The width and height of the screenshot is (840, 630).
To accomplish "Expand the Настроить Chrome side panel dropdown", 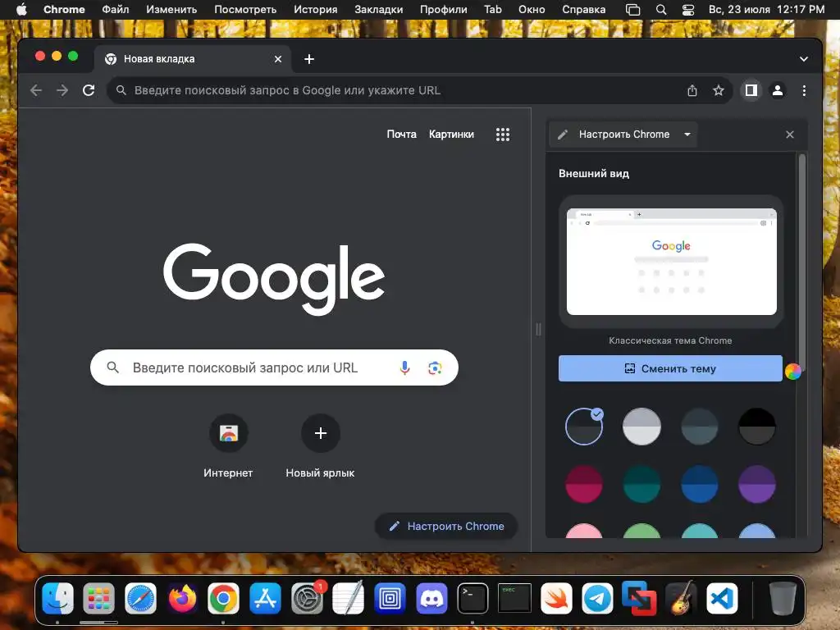I will click(x=687, y=135).
